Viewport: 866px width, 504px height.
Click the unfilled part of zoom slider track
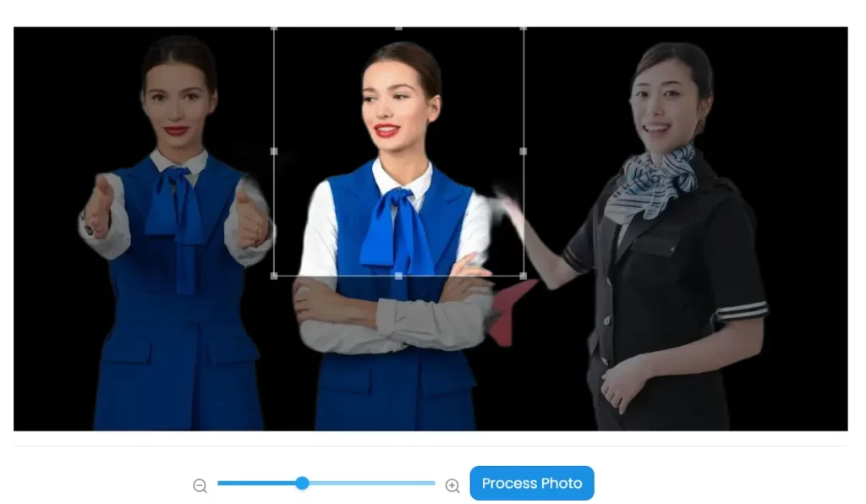click(x=372, y=483)
